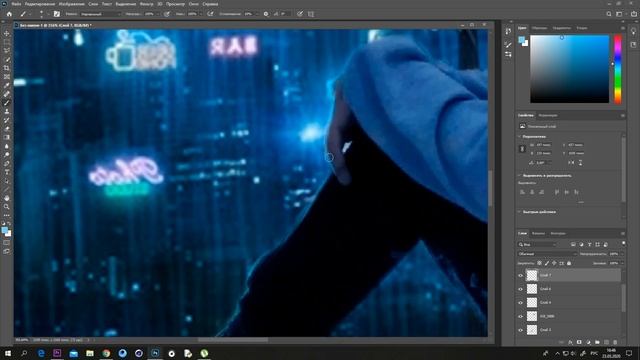
Task: Click the Слой 6 layer thumbnail
Action: [x=532, y=289]
